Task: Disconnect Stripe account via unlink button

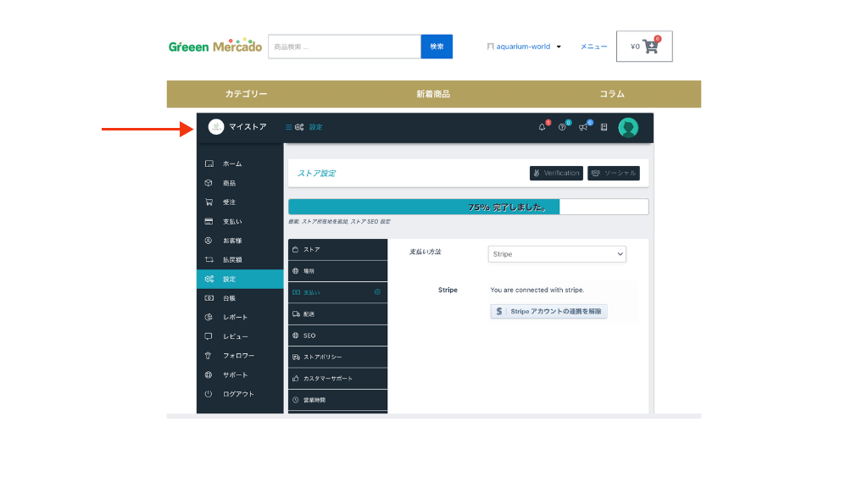Action: [x=548, y=311]
